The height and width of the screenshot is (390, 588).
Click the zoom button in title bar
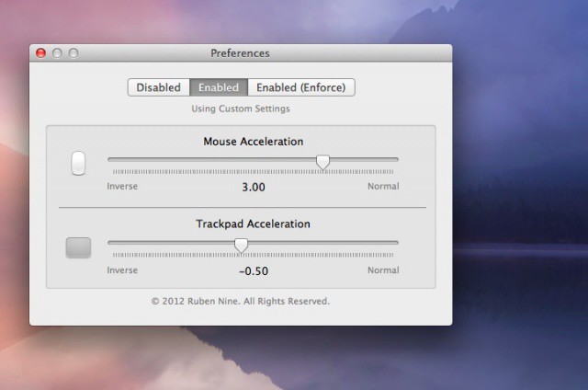tap(73, 53)
